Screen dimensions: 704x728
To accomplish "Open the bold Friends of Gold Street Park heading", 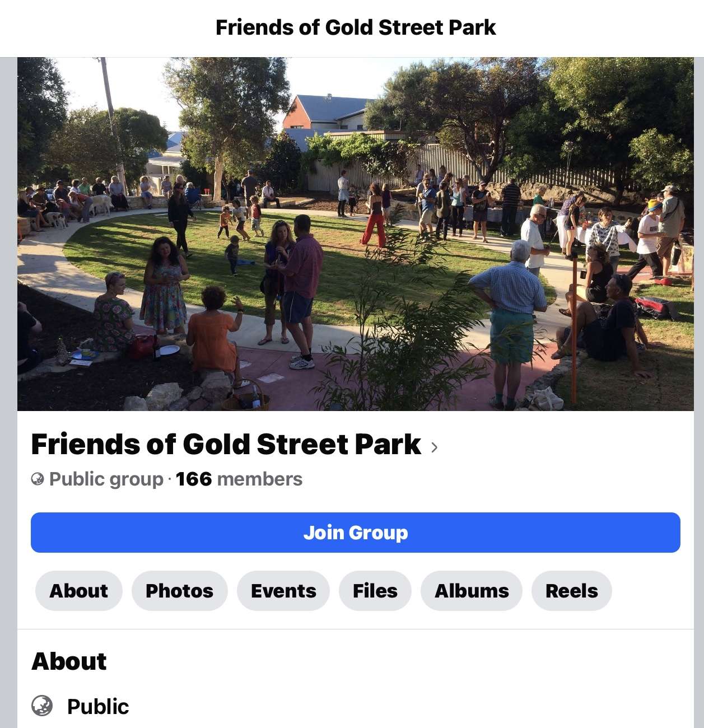I will (226, 445).
